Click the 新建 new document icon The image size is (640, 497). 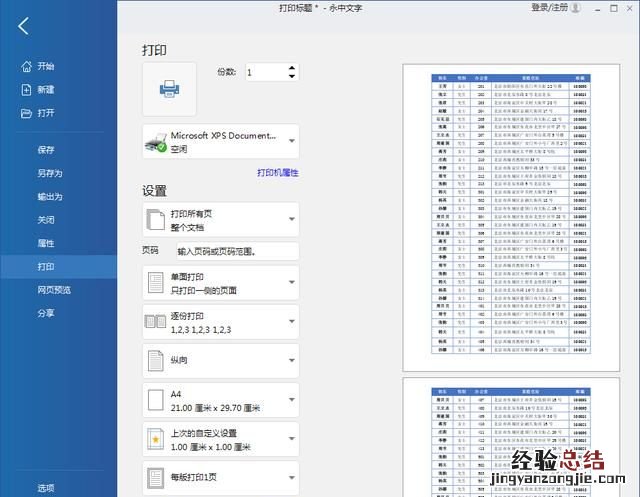tap(26, 90)
